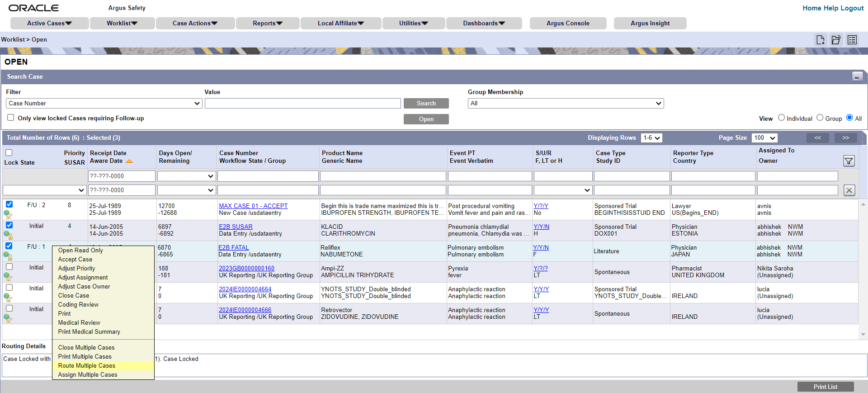Viewport: 868px width, 393px height.
Task: Click the table scroll-down arrow
Action: (x=863, y=335)
